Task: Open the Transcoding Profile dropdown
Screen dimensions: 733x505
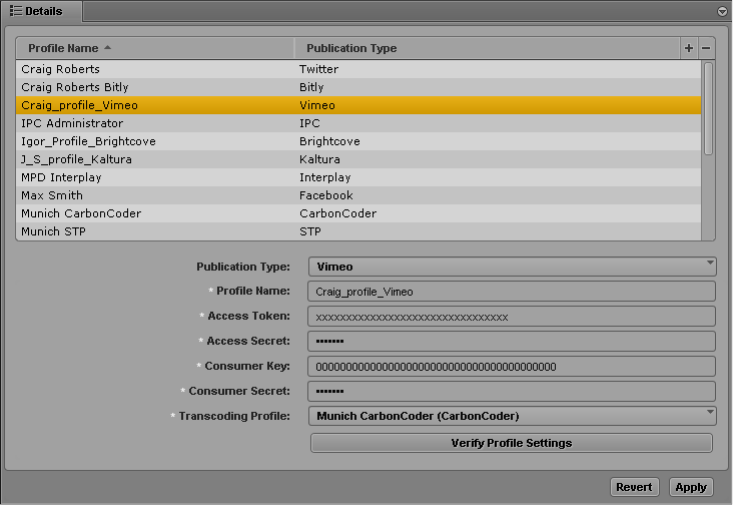Action: [512, 416]
